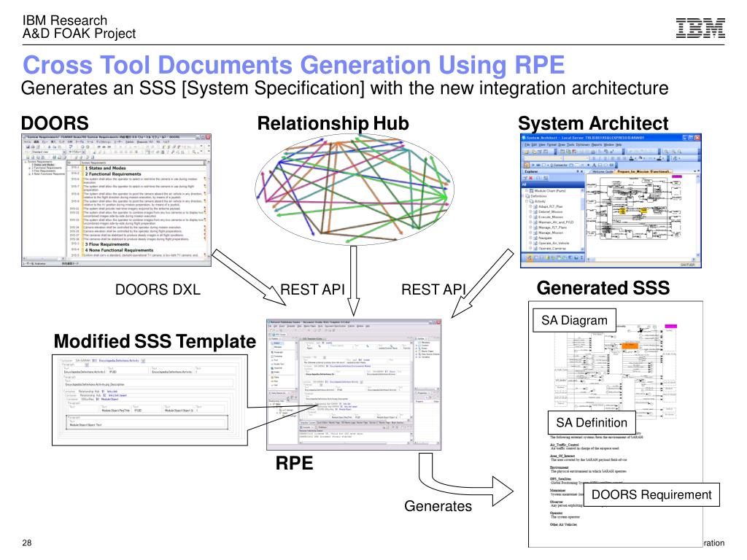Open Tools menu in System Architect window
The width and height of the screenshot is (747, 560).
(x=570, y=145)
